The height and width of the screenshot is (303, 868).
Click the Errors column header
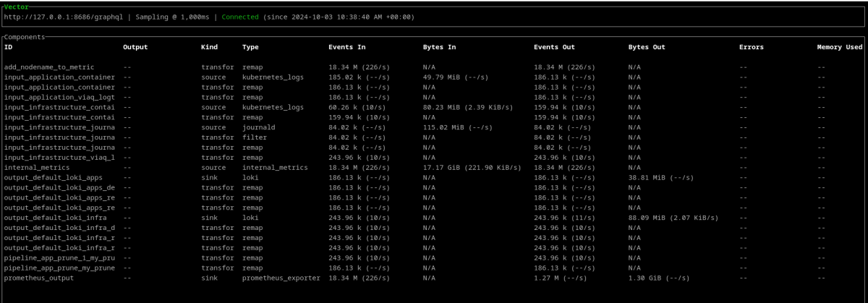point(752,47)
